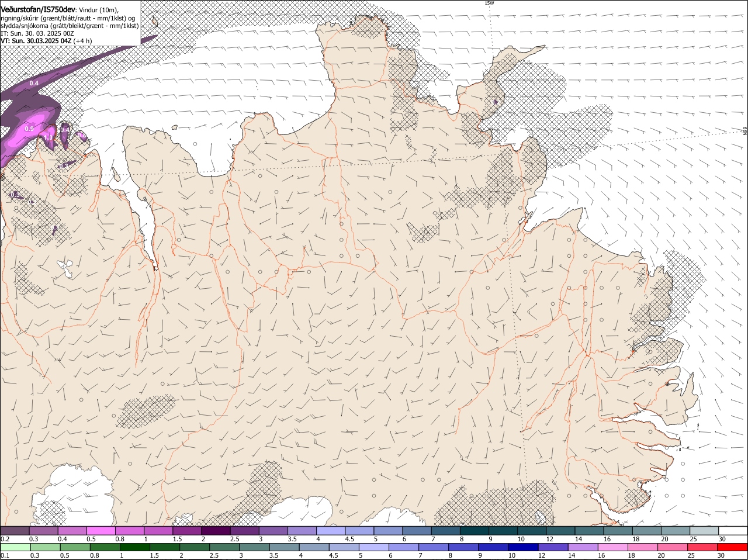The width and height of the screenshot is (748, 560).
Task: Click the 'VT: Sun. 30.03.2025 04Z' valid time
Action: pos(36,41)
